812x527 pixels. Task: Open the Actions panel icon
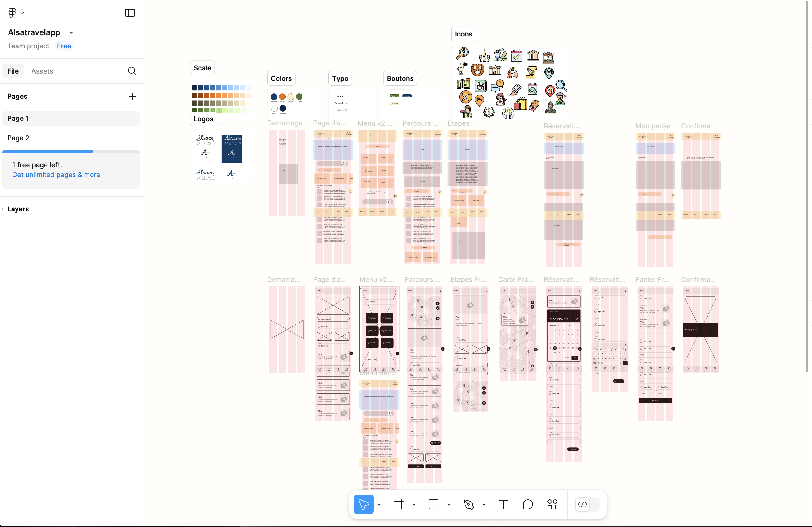[552, 505]
